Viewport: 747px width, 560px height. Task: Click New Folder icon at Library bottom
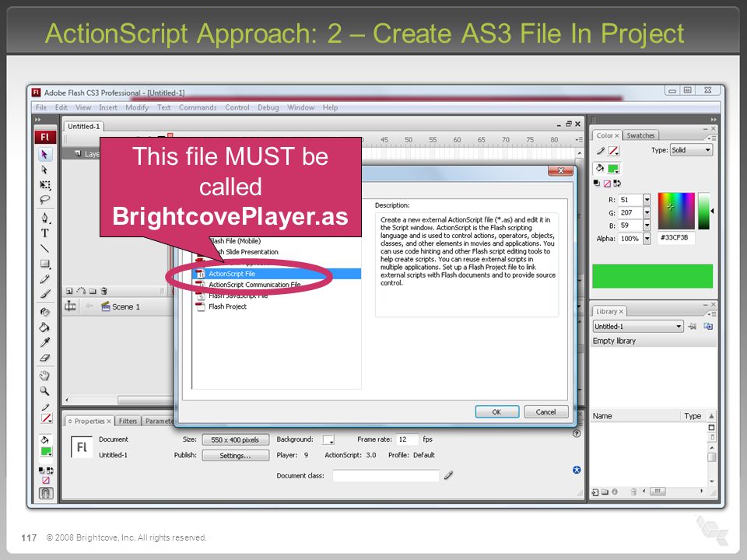tap(605, 492)
